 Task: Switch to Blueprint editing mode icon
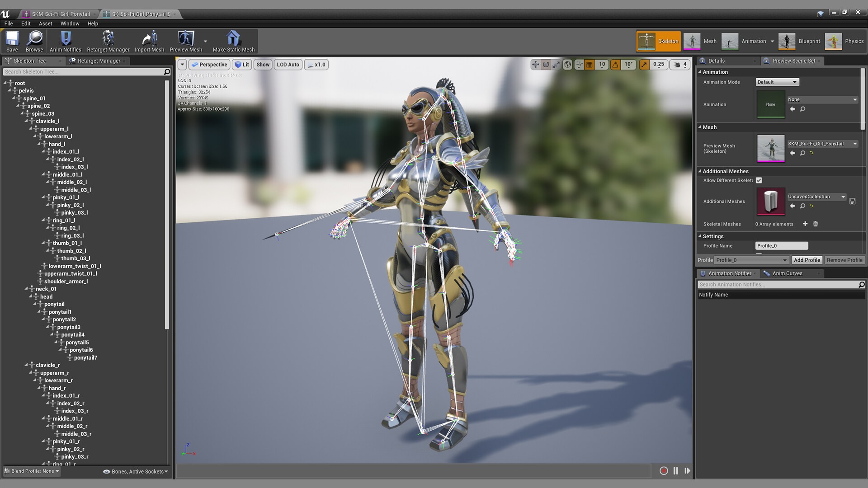click(787, 41)
